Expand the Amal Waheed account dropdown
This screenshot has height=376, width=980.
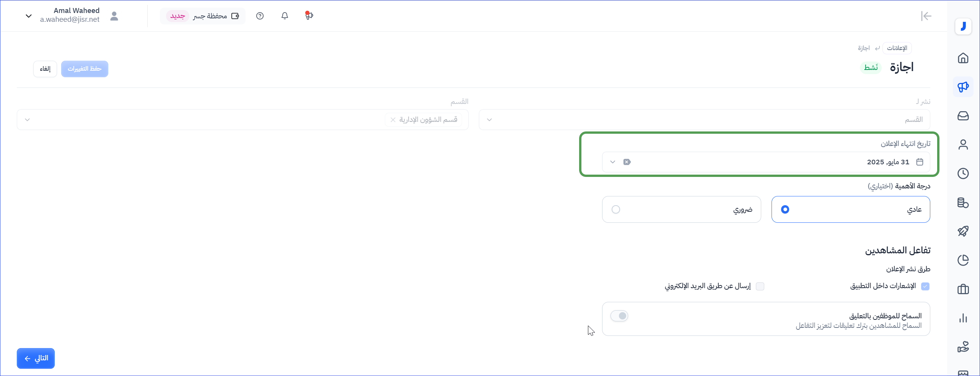[29, 16]
